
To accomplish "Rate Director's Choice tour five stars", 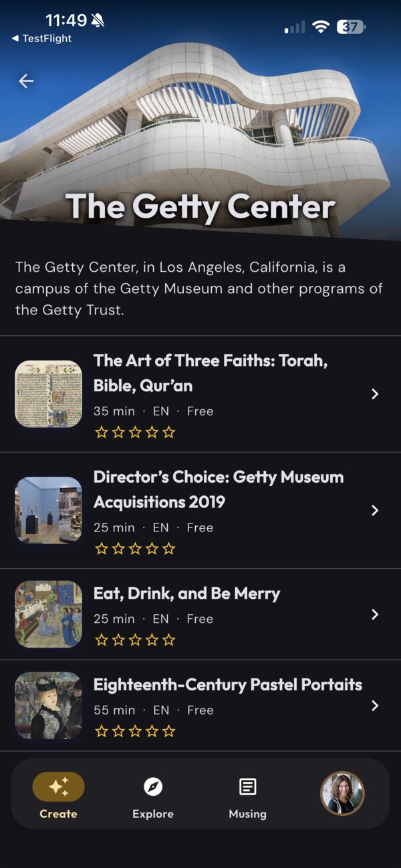I will (169, 549).
